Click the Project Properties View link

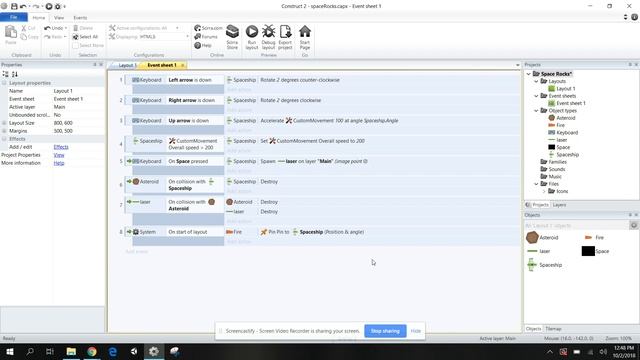(59, 155)
